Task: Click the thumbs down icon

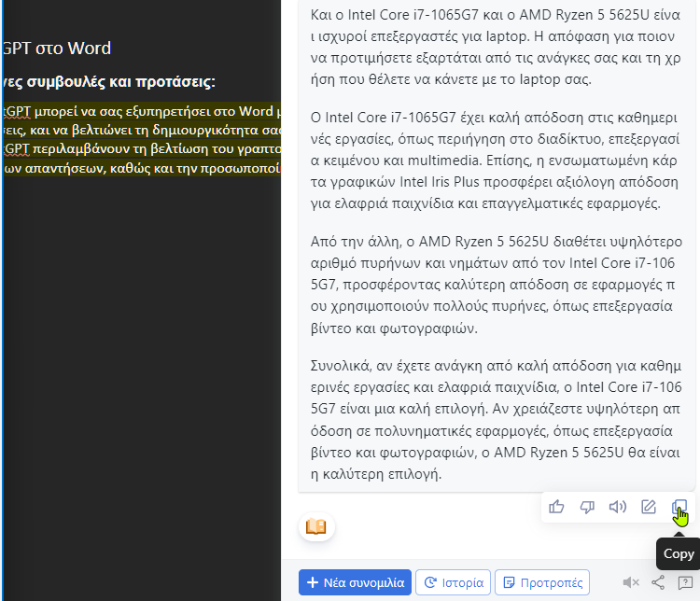Action: (x=587, y=507)
